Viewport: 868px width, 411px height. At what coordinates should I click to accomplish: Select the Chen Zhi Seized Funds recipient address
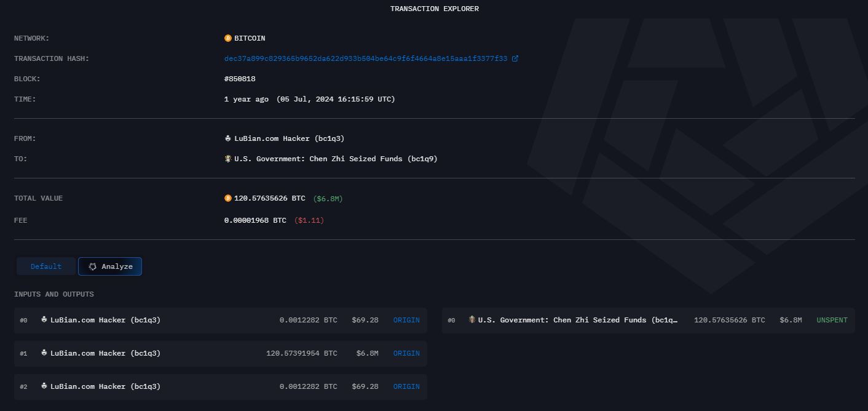[335, 159]
